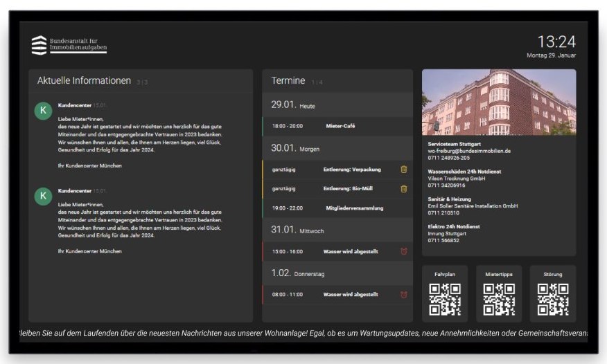Click the alarm icon on the 08:00 - 11:00 Wasser entry
607x364 pixels.
[x=403, y=294]
